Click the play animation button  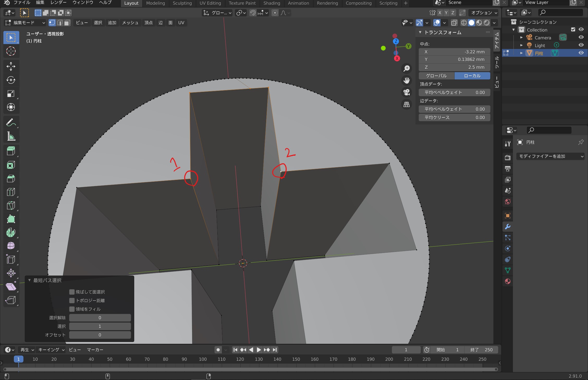click(259, 350)
